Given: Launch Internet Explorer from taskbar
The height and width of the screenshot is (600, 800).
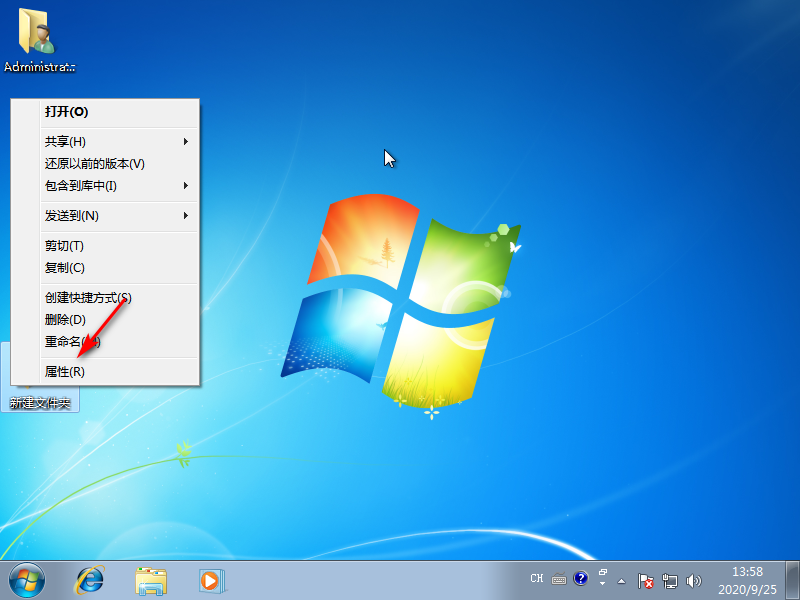Looking at the screenshot, I should pos(90,579).
